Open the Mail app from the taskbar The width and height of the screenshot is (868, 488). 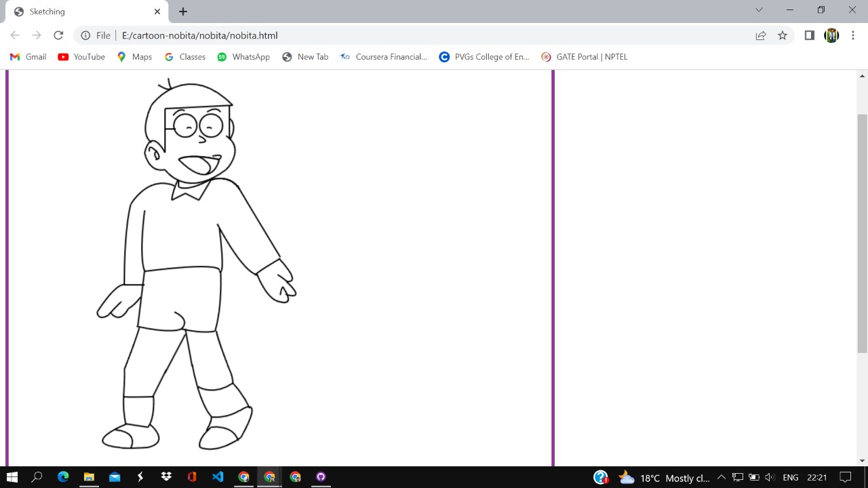[x=115, y=478]
